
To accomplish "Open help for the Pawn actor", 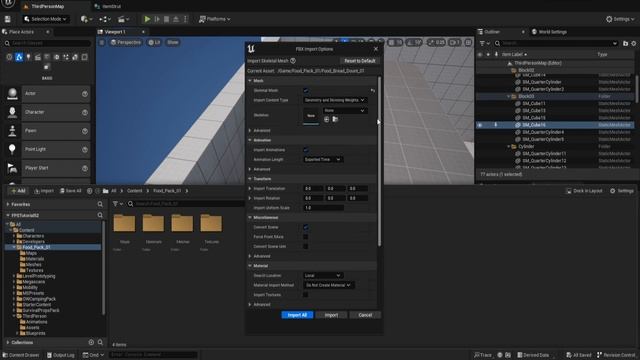I will pos(85,131).
